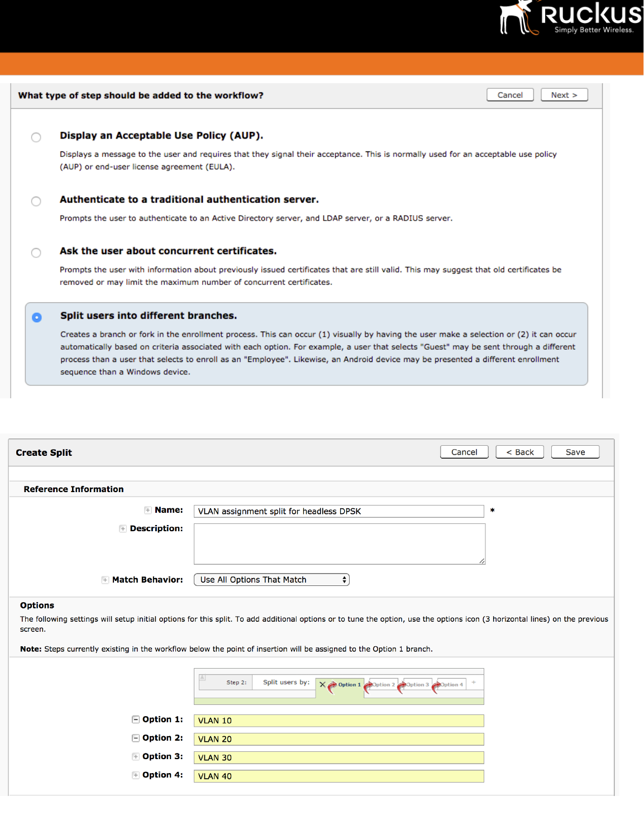The image size is (644, 820).
Task: Select Split users into different branches radio
Action: 37,317
